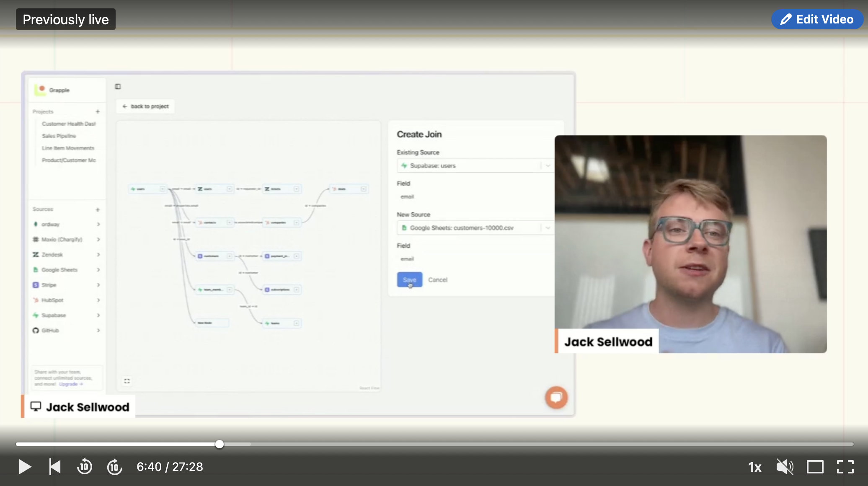Open the Existing Source dropdown showing Supabase: users
Screen dimensions: 868x486
click(547, 165)
